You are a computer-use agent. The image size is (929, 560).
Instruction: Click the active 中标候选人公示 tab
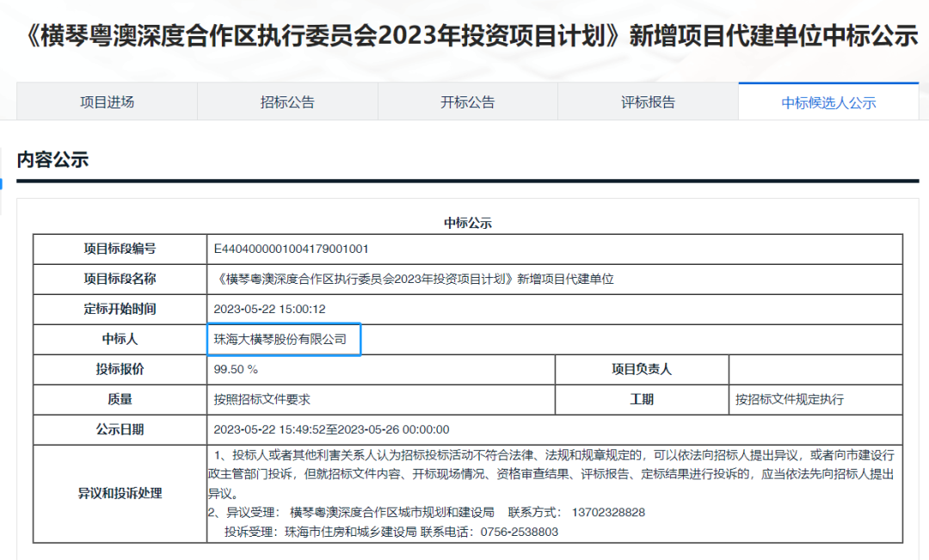pyautogui.click(x=827, y=102)
